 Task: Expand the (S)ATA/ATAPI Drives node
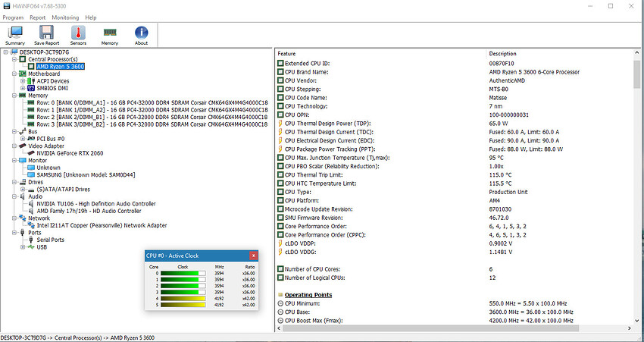coord(23,190)
